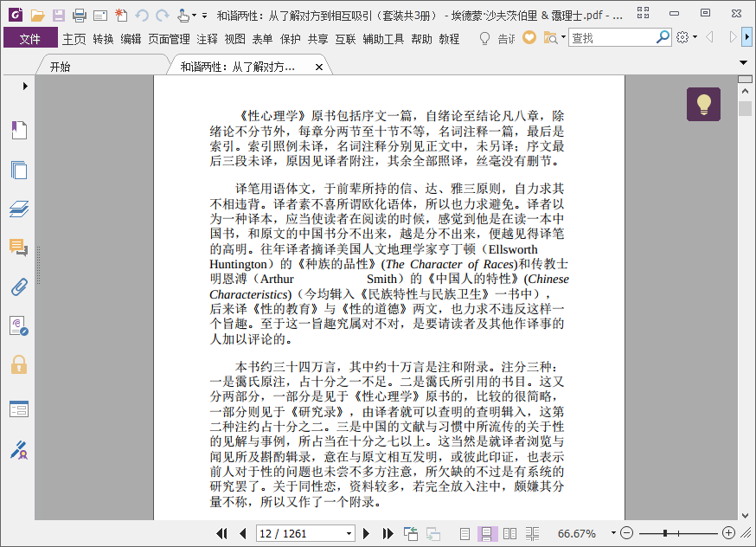This screenshot has height=547, width=756.
Task: Open the Security lock panel
Action: click(x=19, y=365)
